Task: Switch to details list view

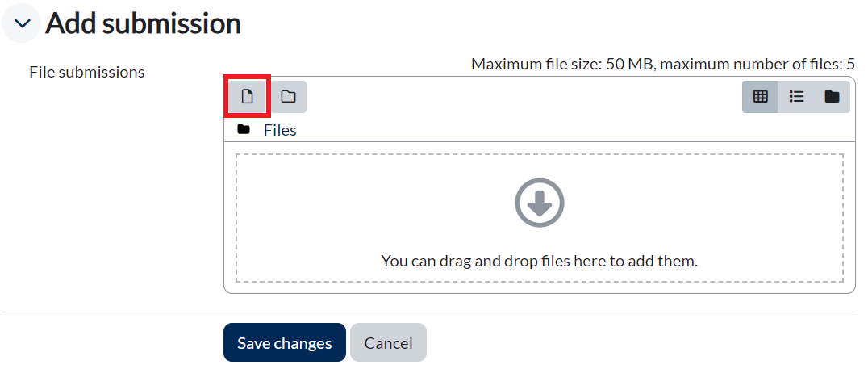Action: click(796, 97)
